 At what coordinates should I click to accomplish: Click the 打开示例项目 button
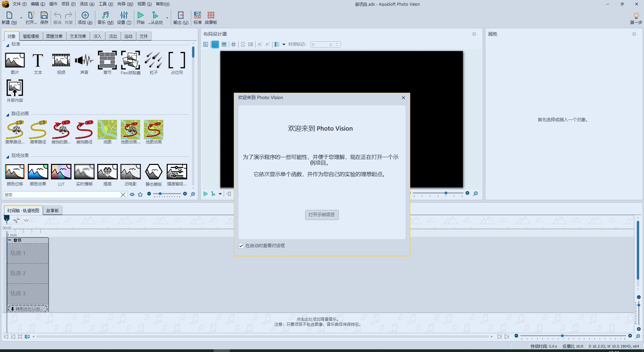322,215
